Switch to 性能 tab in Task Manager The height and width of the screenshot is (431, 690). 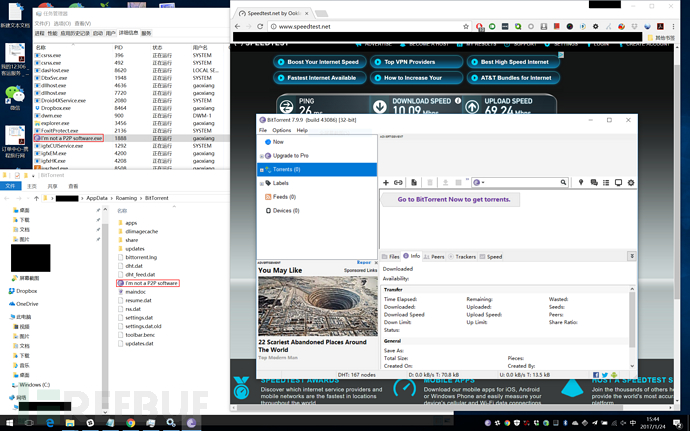52,33
